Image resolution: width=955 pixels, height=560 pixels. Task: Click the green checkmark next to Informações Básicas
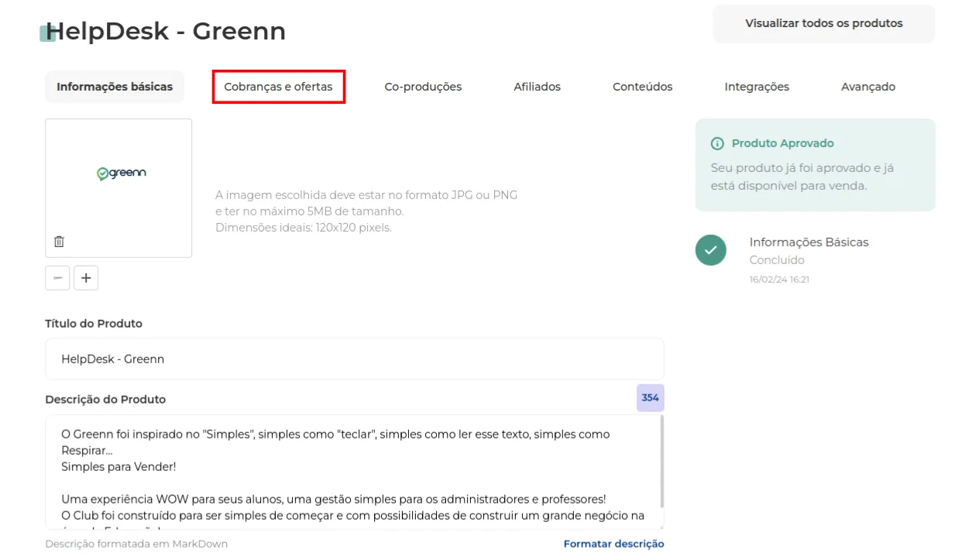[710, 250]
